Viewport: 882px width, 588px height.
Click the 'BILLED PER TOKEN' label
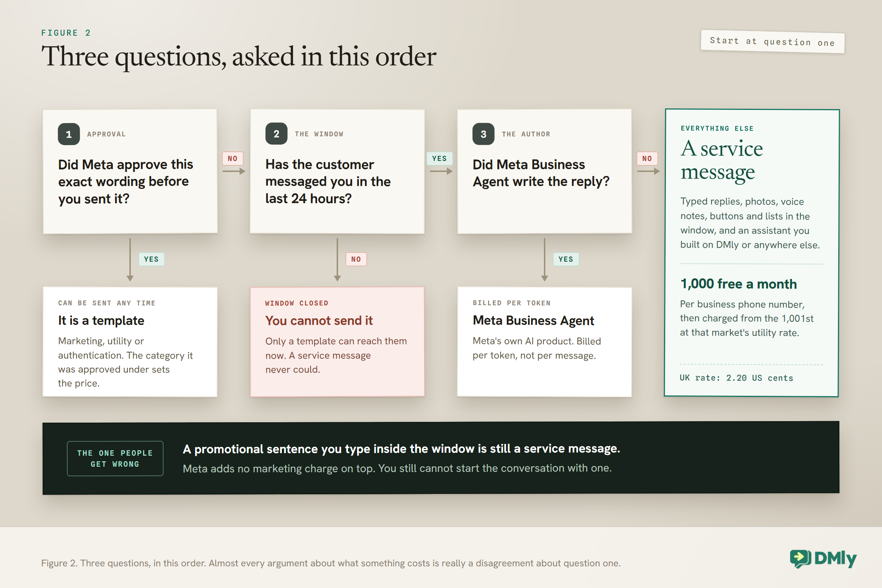[512, 303]
